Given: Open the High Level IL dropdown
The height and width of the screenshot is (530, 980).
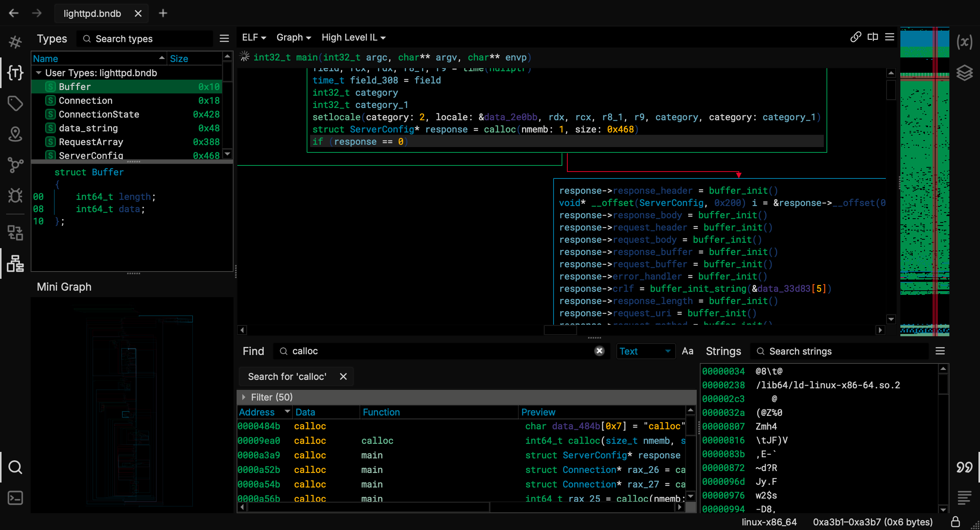Looking at the screenshot, I should 353,38.
